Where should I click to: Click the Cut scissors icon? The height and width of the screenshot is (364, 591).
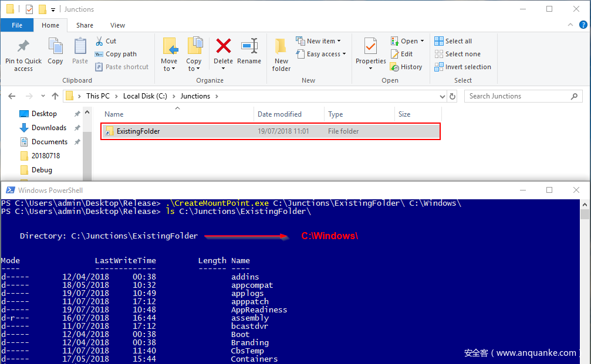[x=99, y=41]
